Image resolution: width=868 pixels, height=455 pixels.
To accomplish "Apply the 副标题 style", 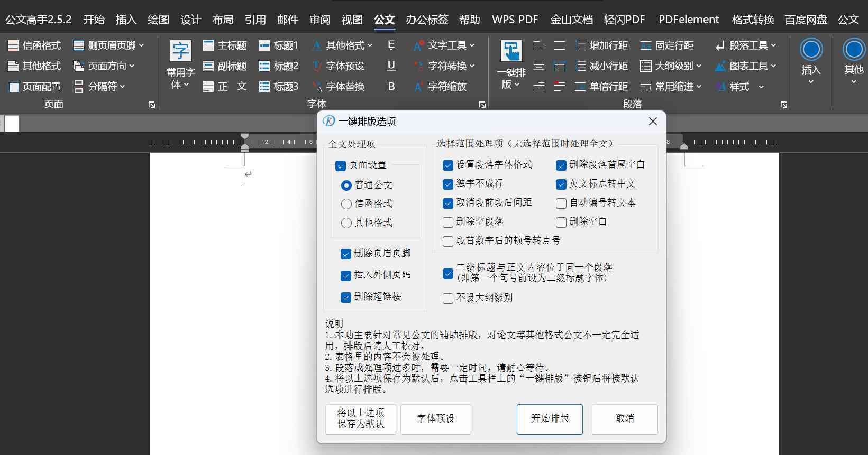I will [x=225, y=66].
